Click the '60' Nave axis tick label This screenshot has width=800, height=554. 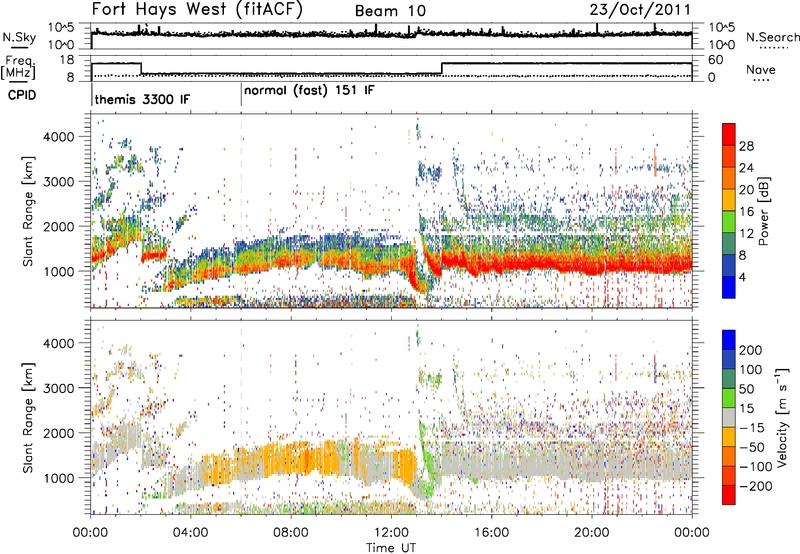pyautogui.click(x=715, y=60)
